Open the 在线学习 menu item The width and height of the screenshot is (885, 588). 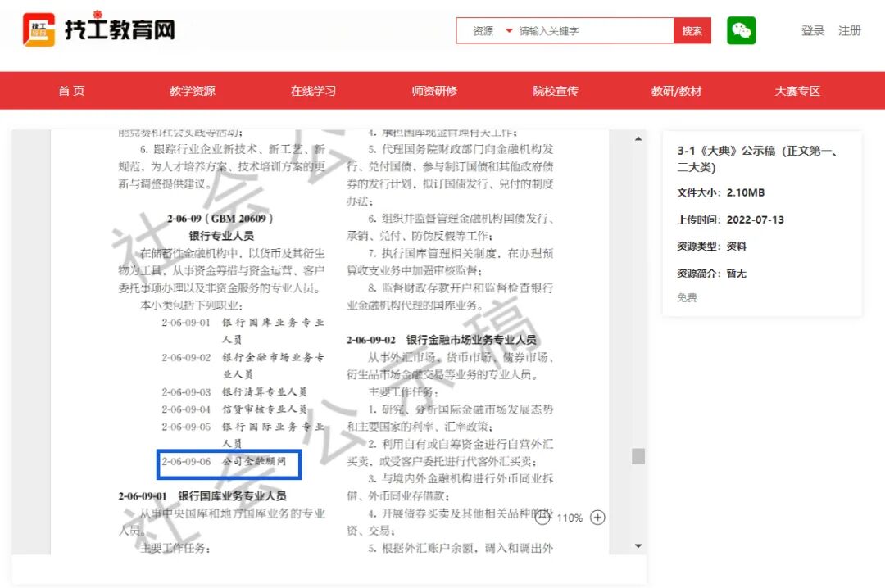313,91
